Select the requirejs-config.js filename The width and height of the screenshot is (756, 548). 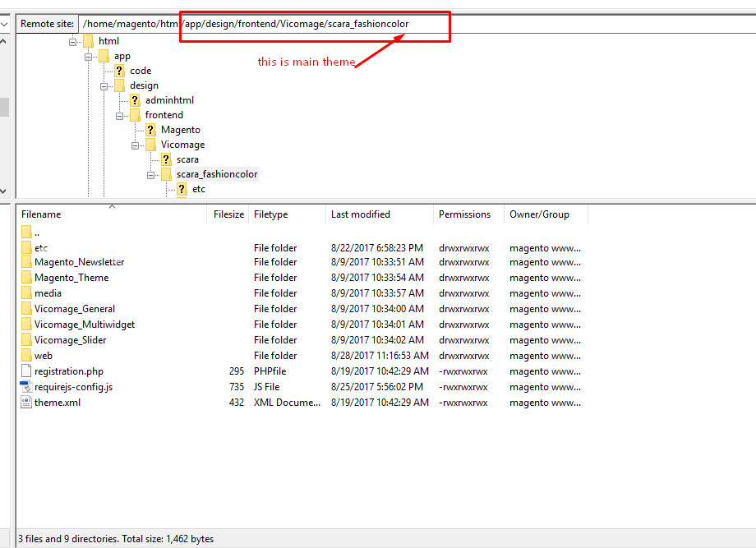[x=73, y=387]
